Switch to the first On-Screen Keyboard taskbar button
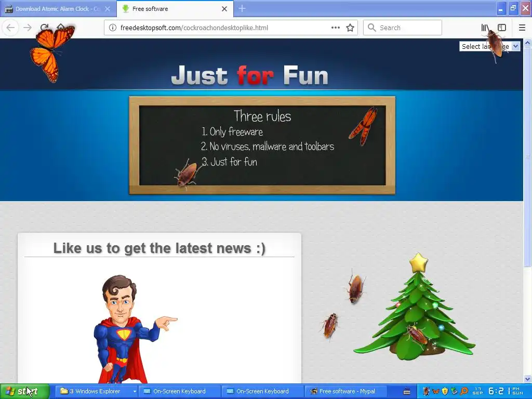This screenshot has height=399, width=532. [x=179, y=391]
